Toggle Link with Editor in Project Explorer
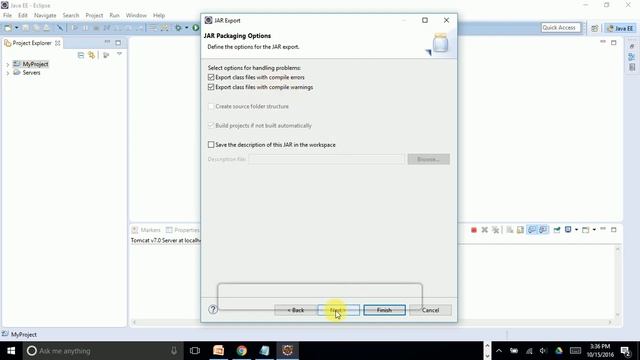This screenshot has width=640, height=360. point(91,55)
